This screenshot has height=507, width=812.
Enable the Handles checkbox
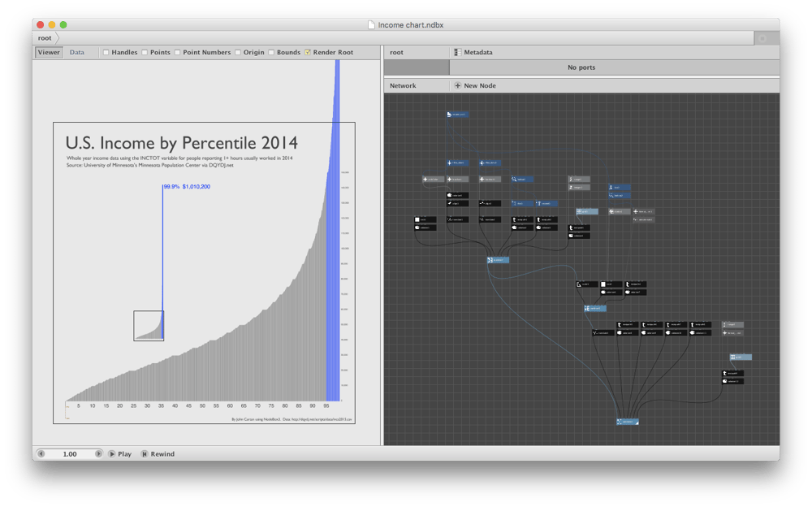pos(106,52)
